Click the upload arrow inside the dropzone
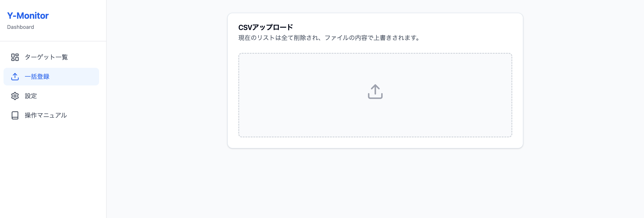Viewport: 644px width, 218px height. (x=375, y=92)
